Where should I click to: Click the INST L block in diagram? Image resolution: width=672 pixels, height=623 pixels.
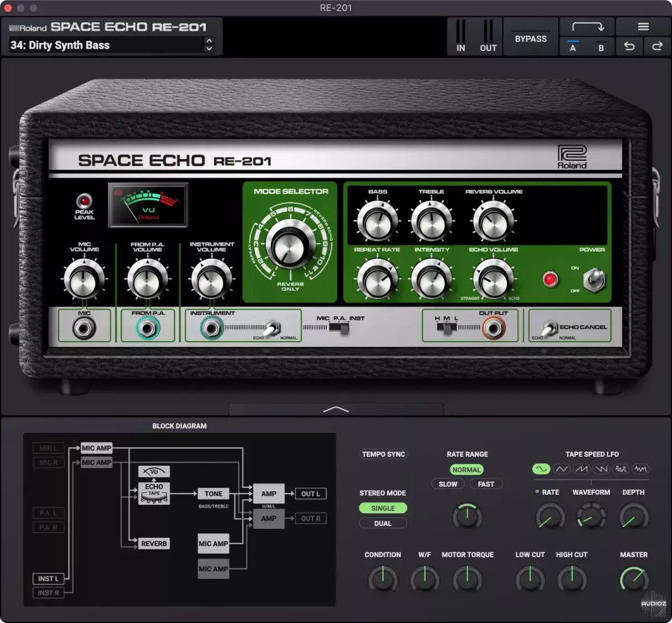pos(49,578)
